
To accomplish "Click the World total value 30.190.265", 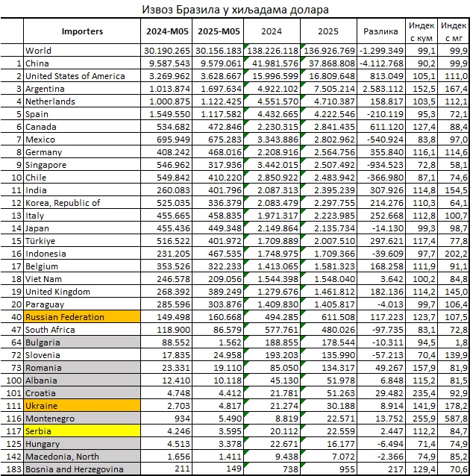I will tap(166, 51).
